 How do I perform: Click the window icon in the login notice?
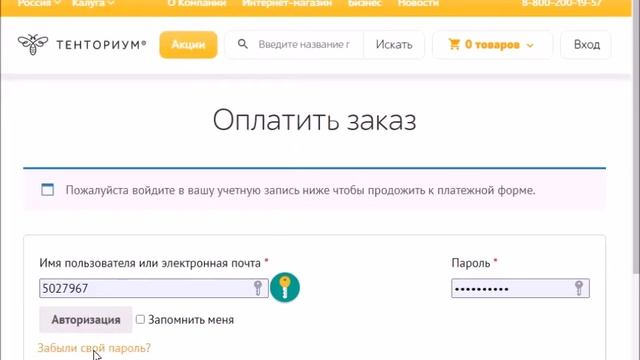pyautogui.click(x=47, y=190)
